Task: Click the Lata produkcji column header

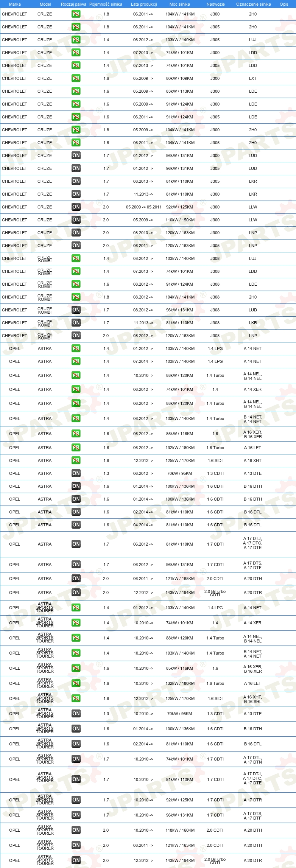Action: pyautogui.click(x=144, y=4)
